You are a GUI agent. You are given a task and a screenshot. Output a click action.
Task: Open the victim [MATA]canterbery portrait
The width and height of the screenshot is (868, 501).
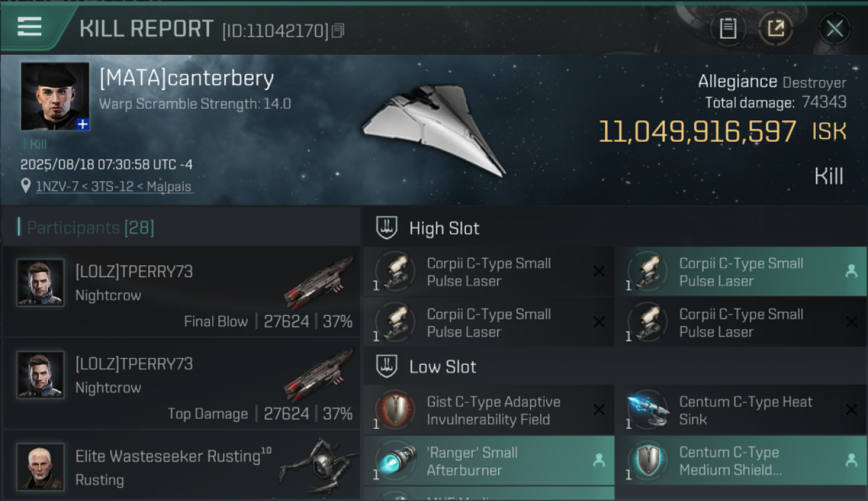pos(55,96)
